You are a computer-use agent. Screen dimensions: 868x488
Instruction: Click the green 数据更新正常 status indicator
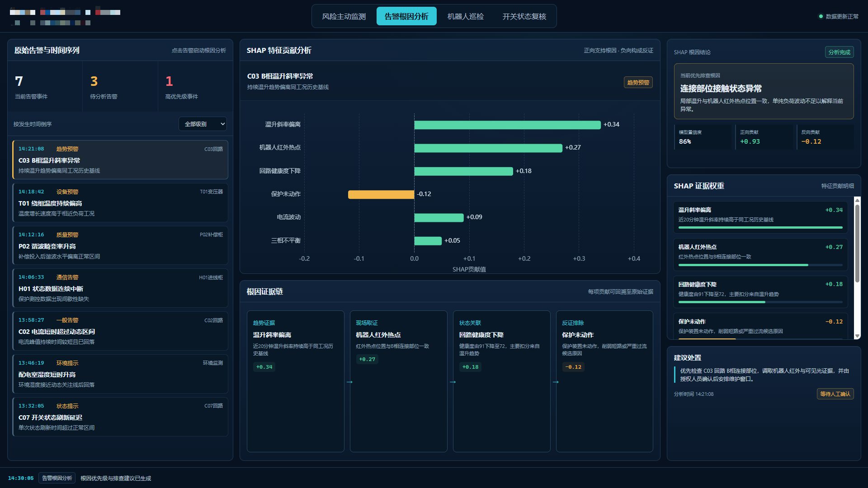[x=821, y=17]
